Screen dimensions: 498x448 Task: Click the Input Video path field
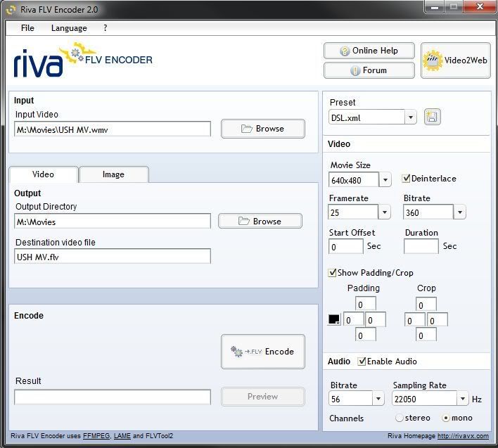coord(113,129)
